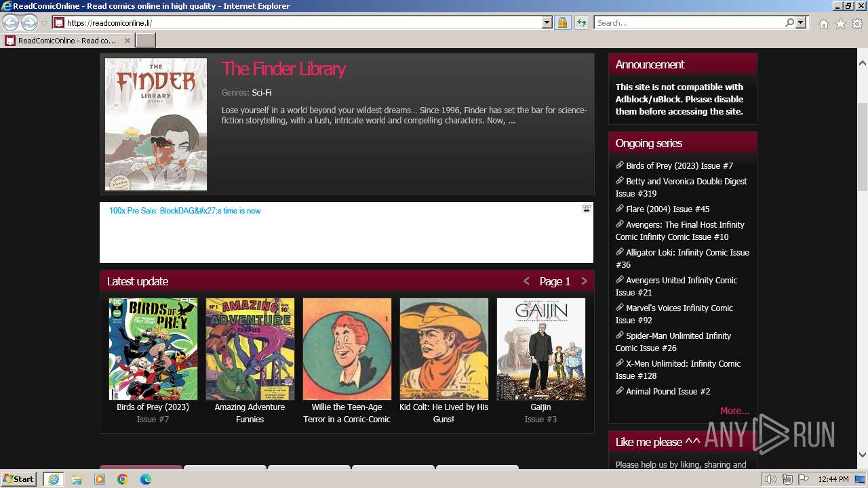Image resolution: width=868 pixels, height=488 pixels.
Task: Click the browser Search box
Action: tap(690, 22)
